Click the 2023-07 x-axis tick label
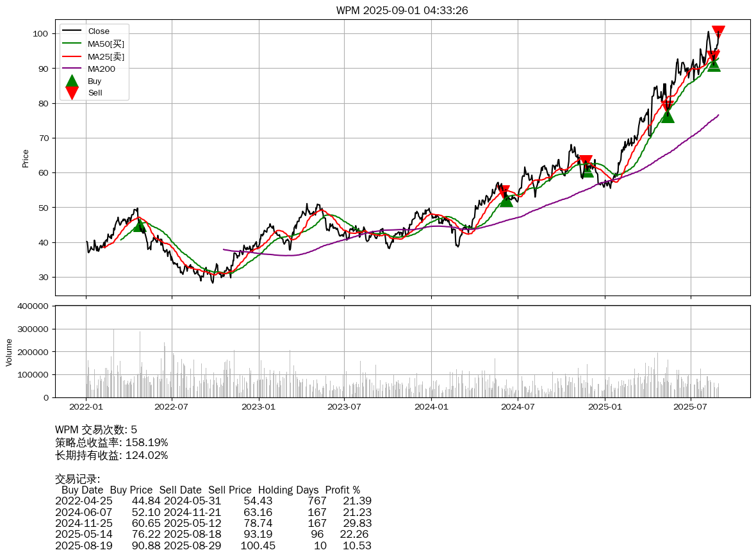This screenshot has width=756, height=557. (x=345, y=406)
